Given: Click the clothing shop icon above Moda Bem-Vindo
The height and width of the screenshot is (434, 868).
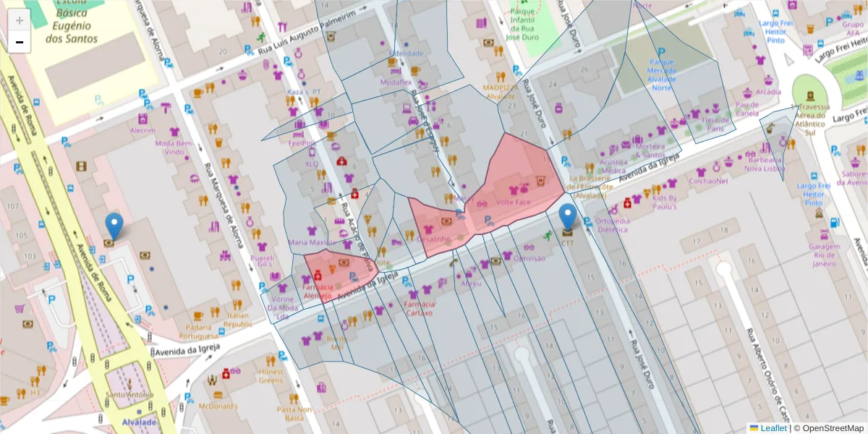Looking at the screenshot, I should coord(174,132).
